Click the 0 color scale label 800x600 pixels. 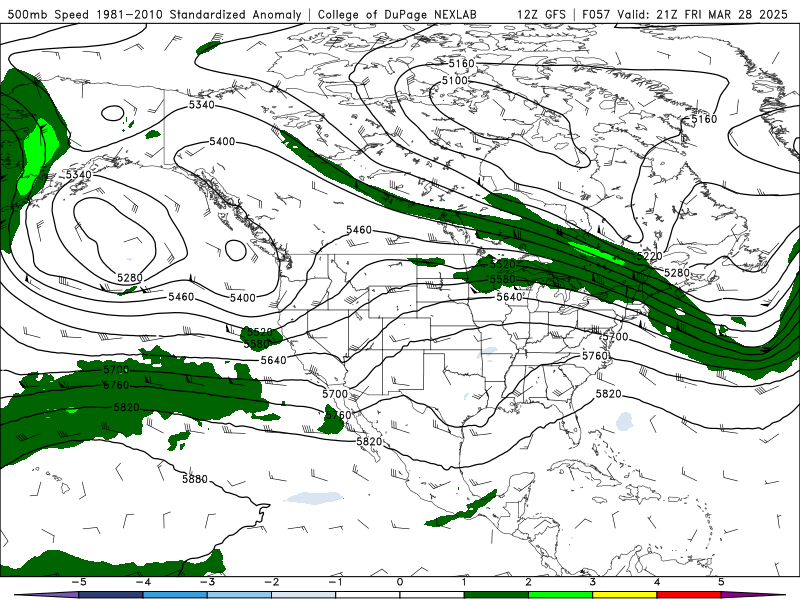tap(400, 582)
